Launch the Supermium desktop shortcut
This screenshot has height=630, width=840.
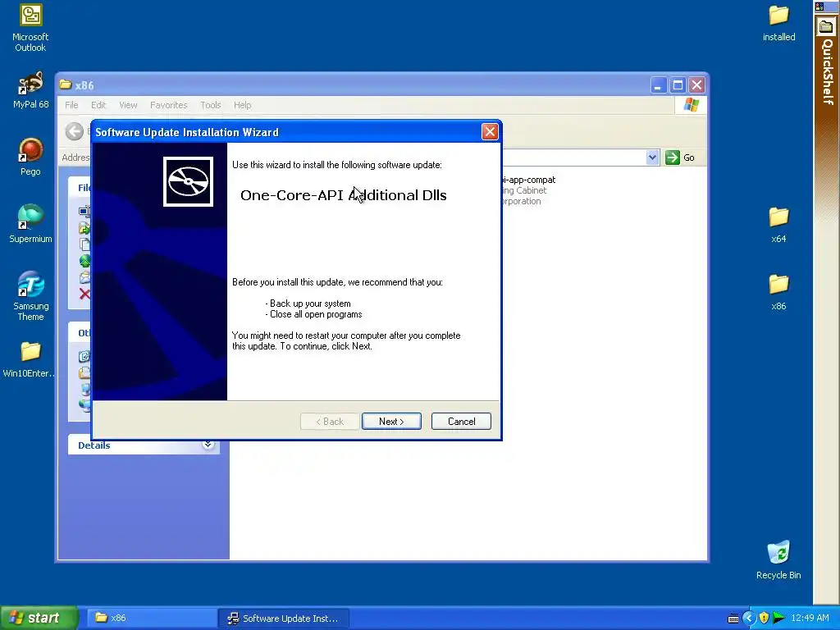(x=30, y=224)
